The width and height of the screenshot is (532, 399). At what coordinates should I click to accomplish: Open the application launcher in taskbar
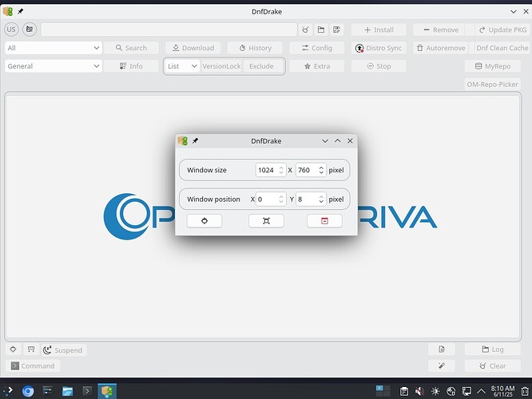pos(8,391)
